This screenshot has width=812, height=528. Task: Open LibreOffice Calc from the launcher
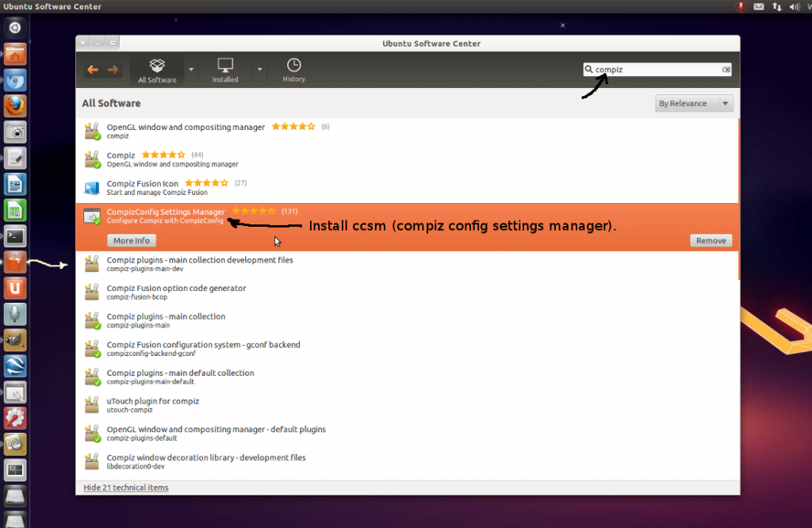(15, 210)
